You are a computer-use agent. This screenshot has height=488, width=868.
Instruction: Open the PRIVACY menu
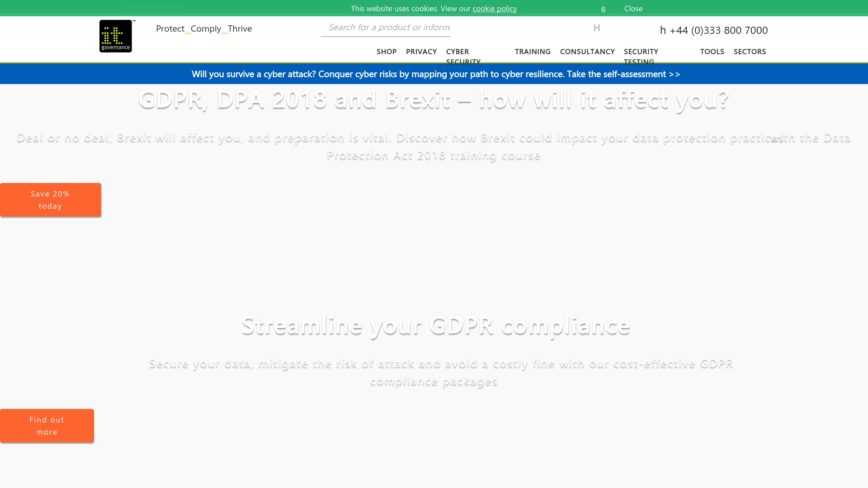421,52
